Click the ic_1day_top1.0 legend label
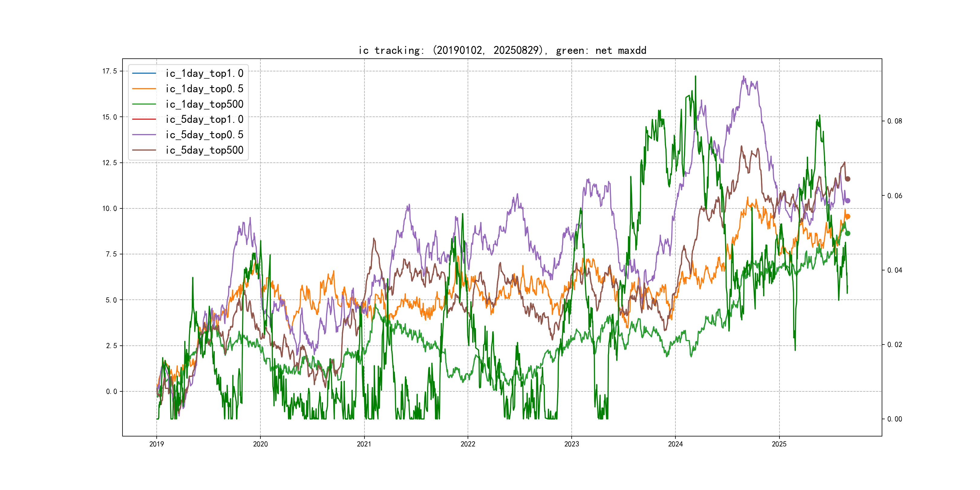Viewport: 980px width, 490px height. click(x=204, y=73)
